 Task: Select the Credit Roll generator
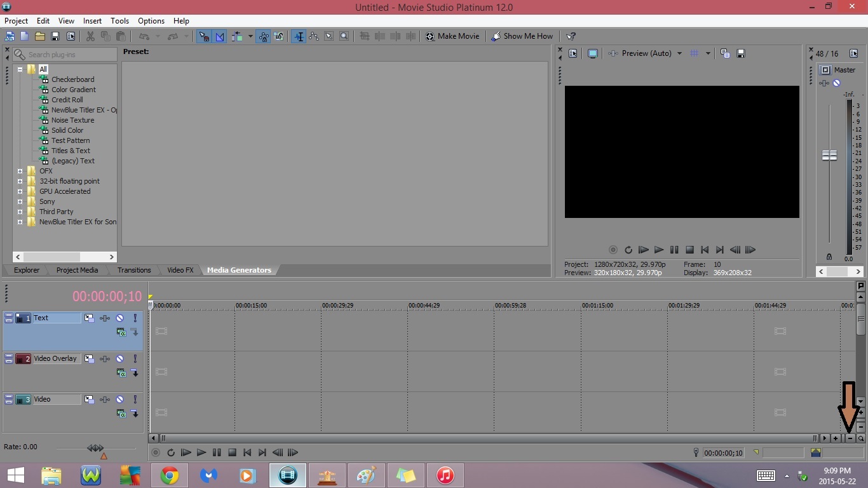[x=67, y=100]
